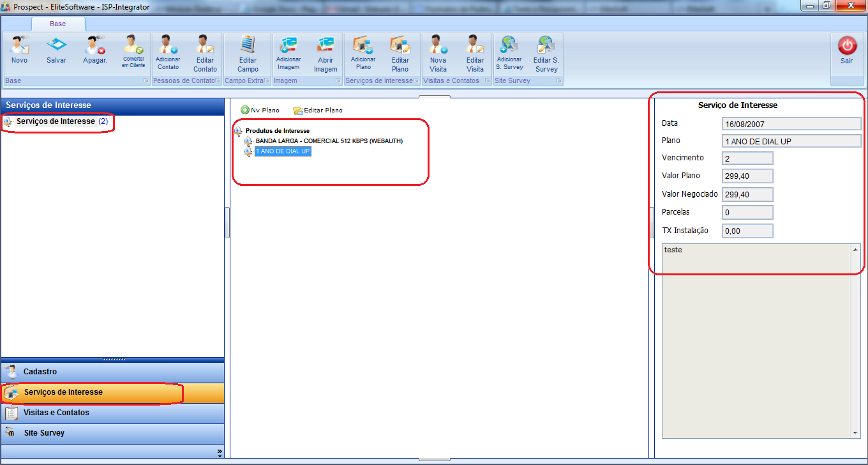The width and height of the screenshot is (868, 465).
Task: Switch to Visitas e Contatos section
Action: (x=56, y=413)
